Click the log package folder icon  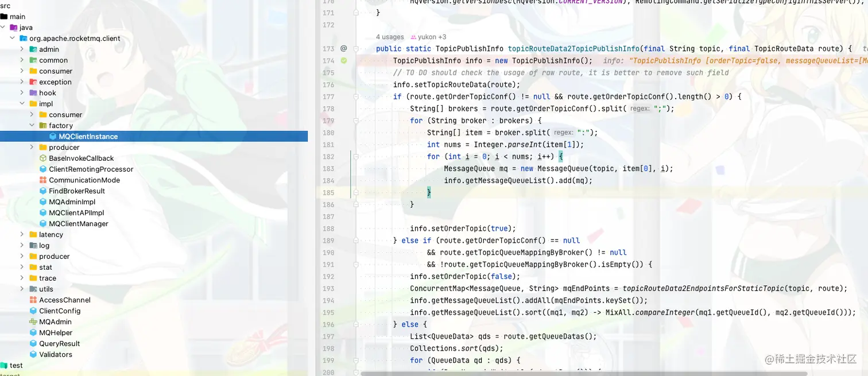[x=33, y=246]
